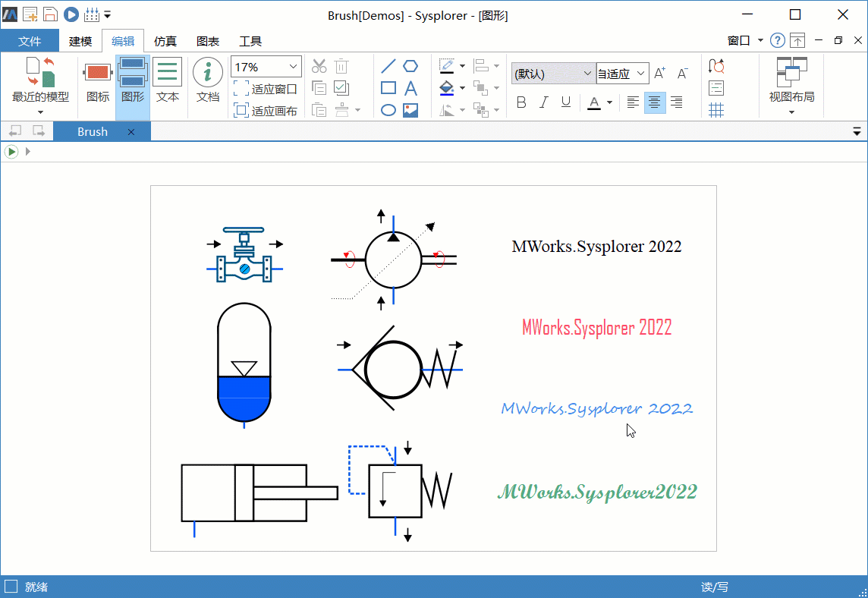Close the Brush document tab

tap(131, 132)
